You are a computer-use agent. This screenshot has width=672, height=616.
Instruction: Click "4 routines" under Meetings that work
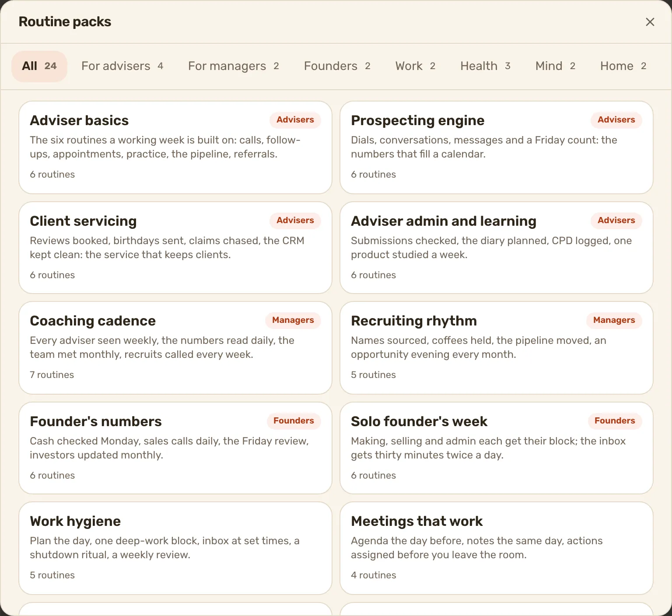374,575
